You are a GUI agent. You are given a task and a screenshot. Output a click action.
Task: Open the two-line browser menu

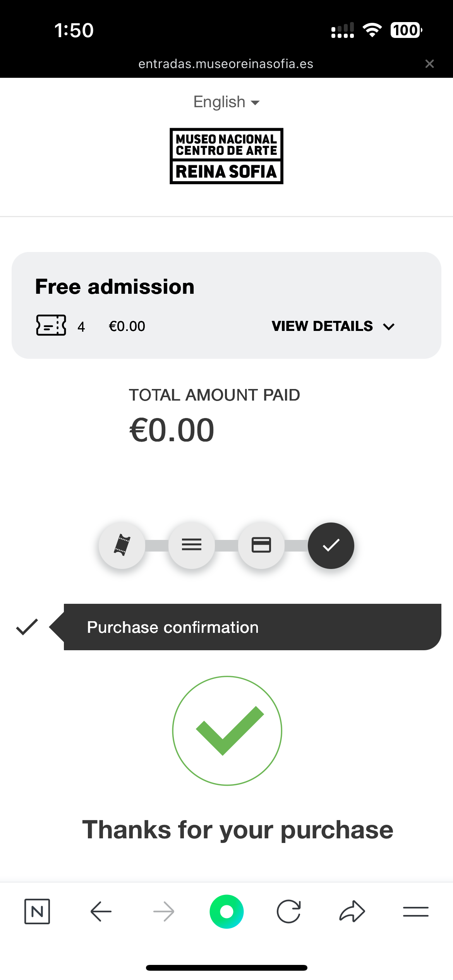(415, 911)
